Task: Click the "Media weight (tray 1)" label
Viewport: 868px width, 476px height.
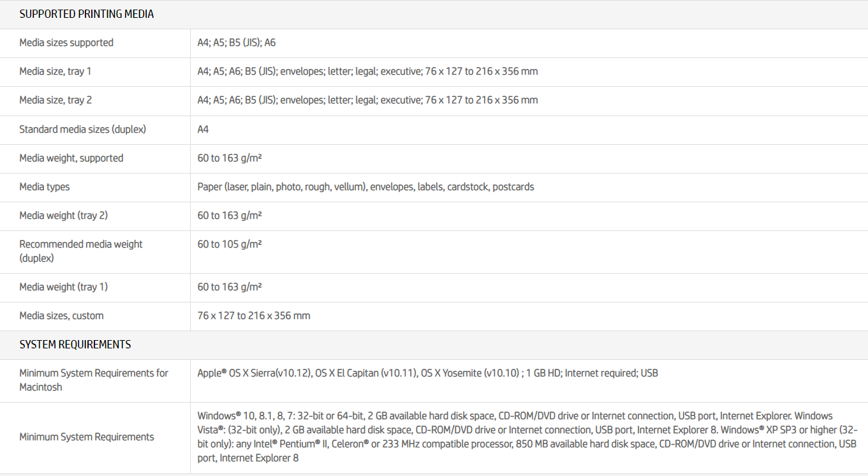Action: [x=64, y=287]
